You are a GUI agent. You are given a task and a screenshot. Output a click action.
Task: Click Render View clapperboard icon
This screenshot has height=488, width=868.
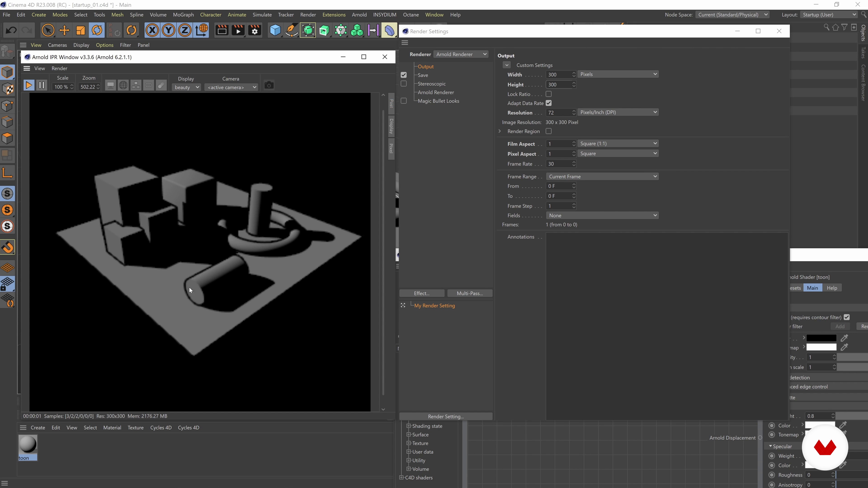coord(222,30)
